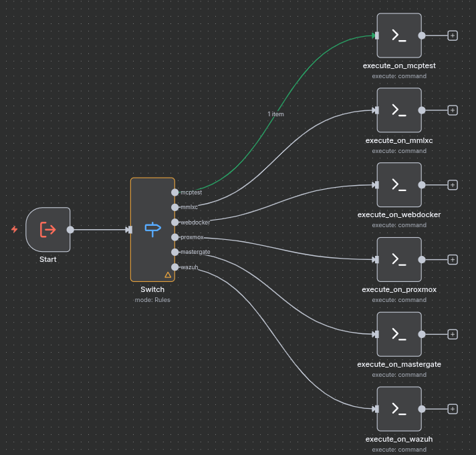Open the execute_on_wazuh terminal node
The image size is (476, 455).
point(399,409)
